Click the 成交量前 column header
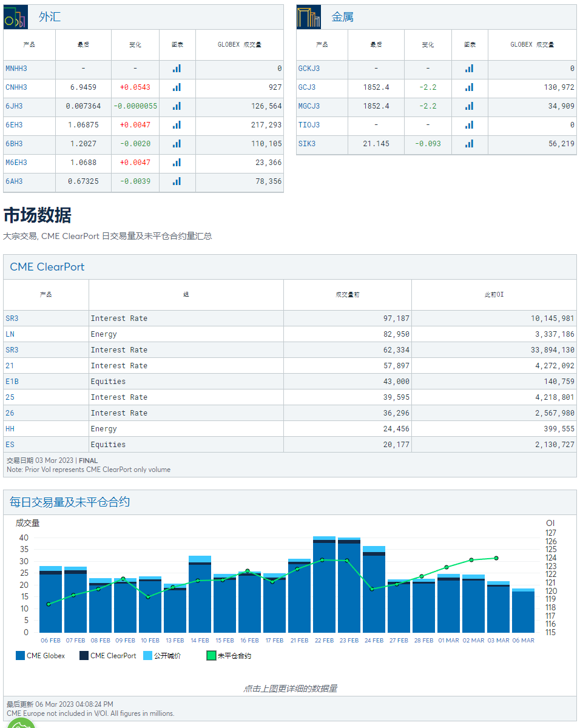580x728 pixels. (348, 295)
